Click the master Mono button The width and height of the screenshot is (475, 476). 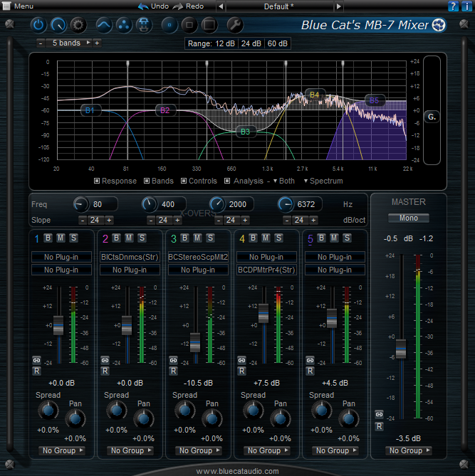pyautogui.click(x=409, y=218)
